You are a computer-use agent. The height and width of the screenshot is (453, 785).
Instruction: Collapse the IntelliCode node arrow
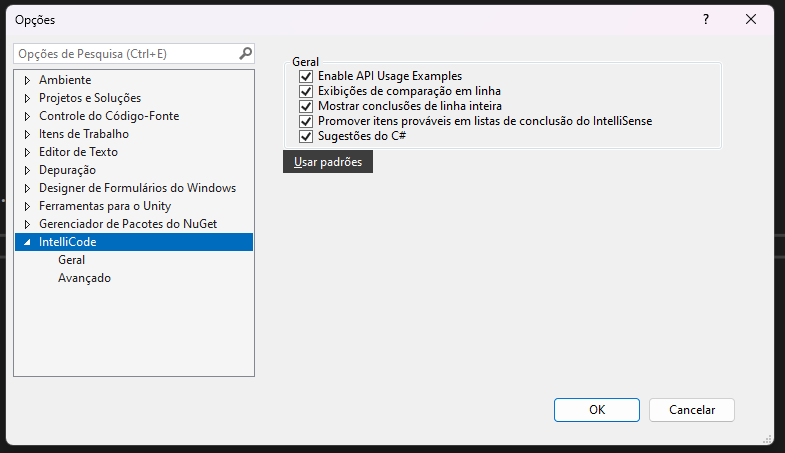point(28,242)
